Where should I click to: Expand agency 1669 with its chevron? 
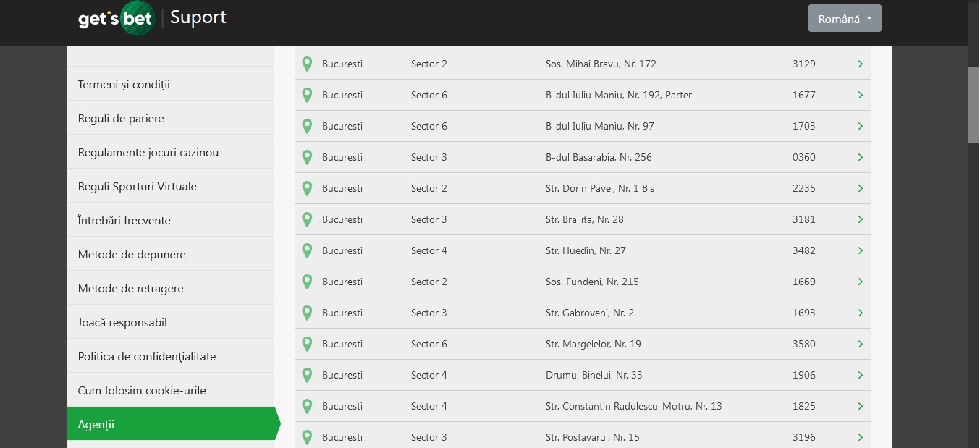coord(861,282)
